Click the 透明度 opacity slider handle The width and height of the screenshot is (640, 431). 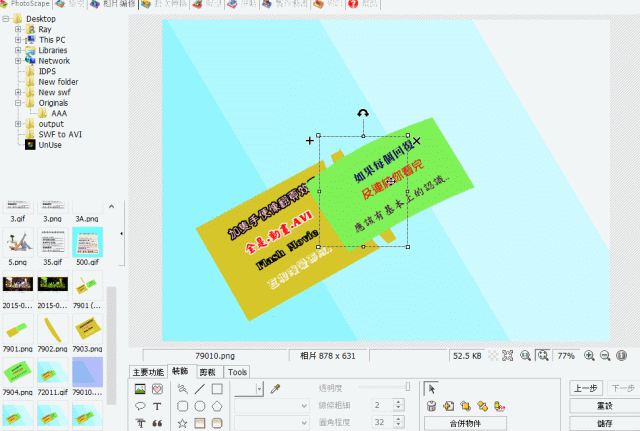[x=407, y=387]
